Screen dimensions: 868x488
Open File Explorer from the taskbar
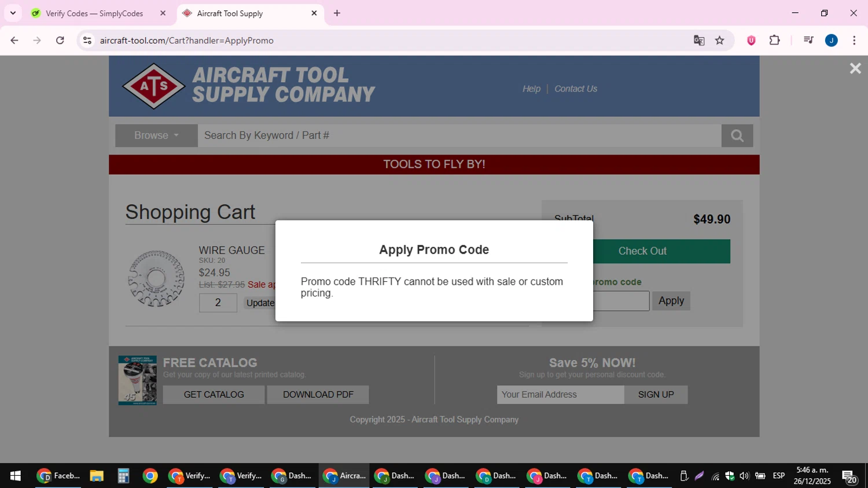click(96, 476)
